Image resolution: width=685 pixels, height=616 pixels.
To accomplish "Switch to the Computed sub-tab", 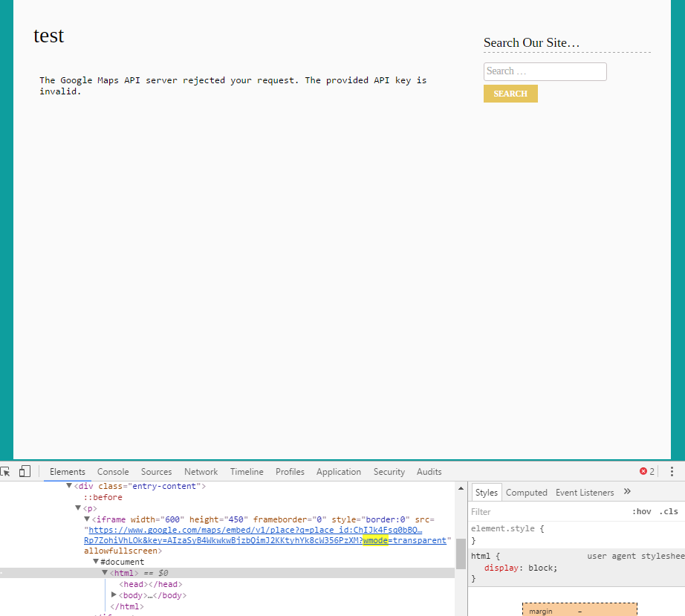I will 527,493.
